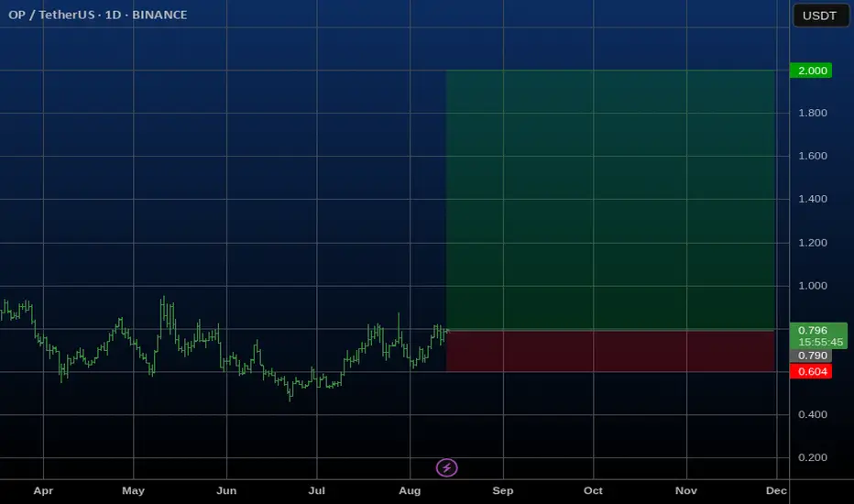Click the Aug label on time axis
Viewport: 854px width, 504px height.
410,490
